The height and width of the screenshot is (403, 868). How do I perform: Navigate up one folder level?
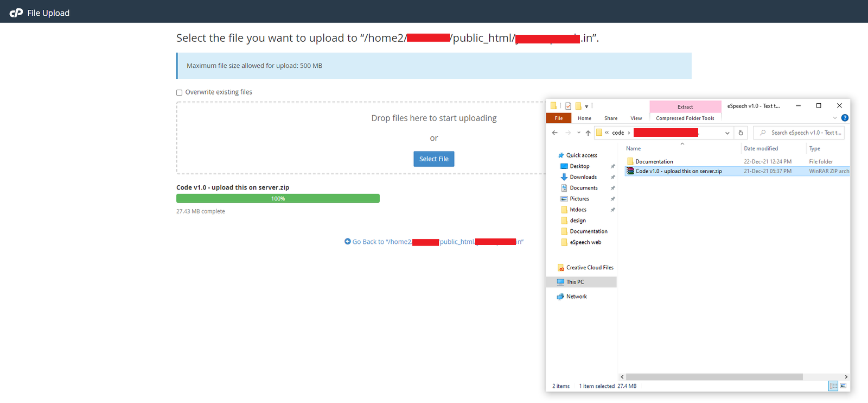pyautogui.click(x=588, y=133)
